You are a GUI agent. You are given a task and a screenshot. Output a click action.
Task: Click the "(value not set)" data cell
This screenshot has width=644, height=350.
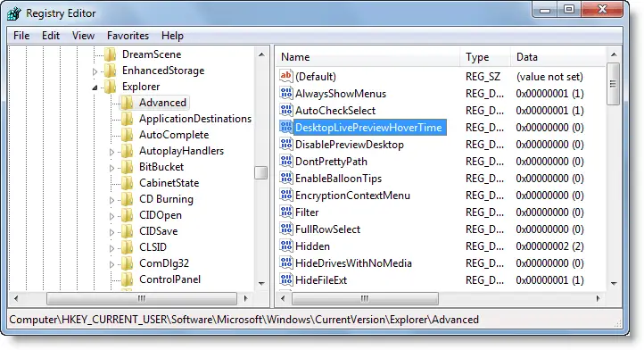(549, 77)
